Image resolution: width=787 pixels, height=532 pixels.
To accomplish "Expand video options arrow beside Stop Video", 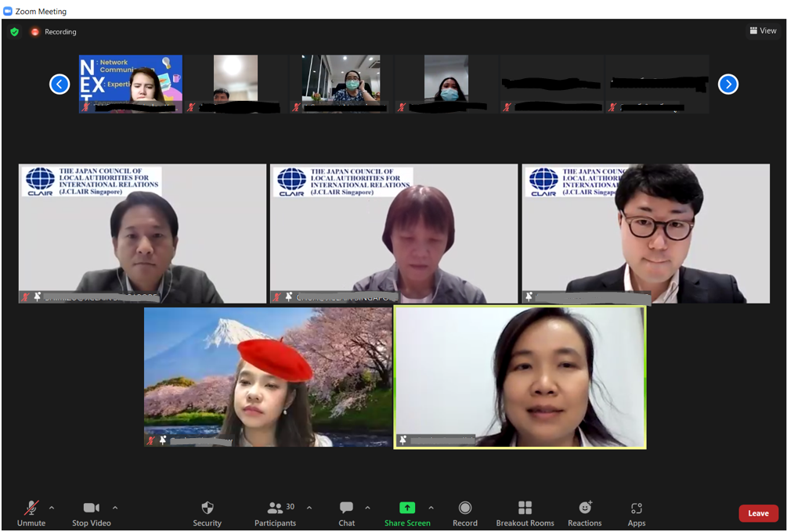I will 115,507.
